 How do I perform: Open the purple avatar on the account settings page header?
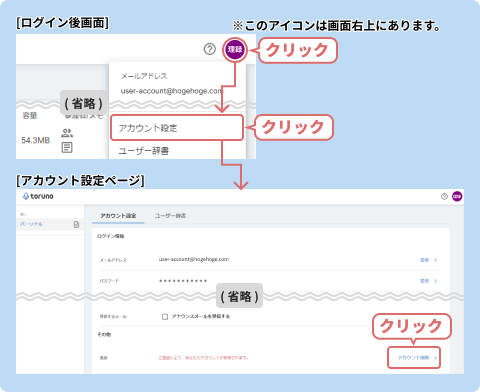(457, 196)
